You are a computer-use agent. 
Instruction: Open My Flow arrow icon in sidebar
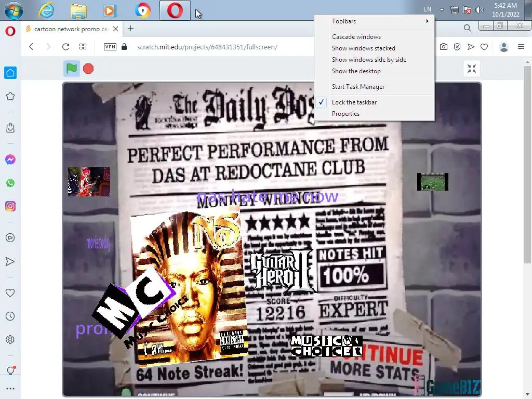click(10, 261)
